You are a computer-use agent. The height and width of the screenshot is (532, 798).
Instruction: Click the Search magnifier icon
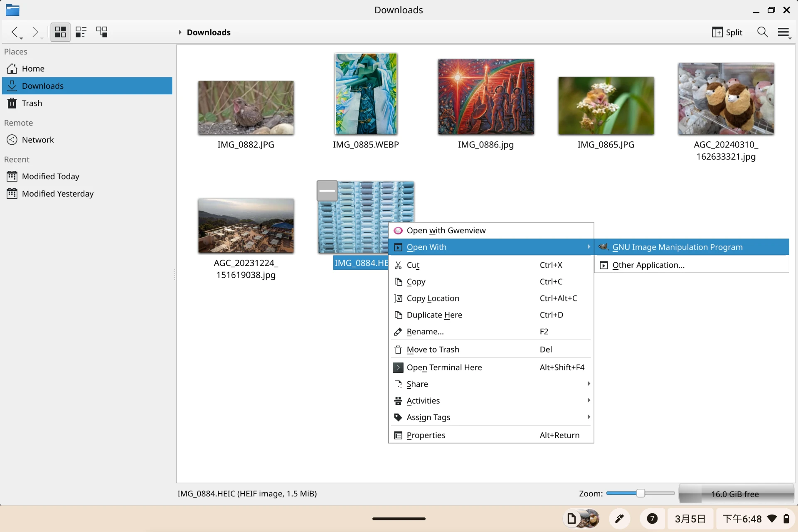762,32
